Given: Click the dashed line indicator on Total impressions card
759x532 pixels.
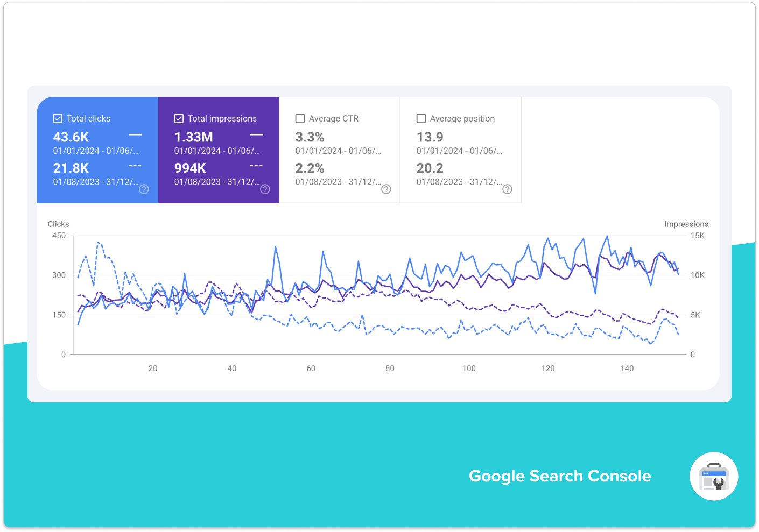Looking at the screenshot, I should (x=256, y=165).
